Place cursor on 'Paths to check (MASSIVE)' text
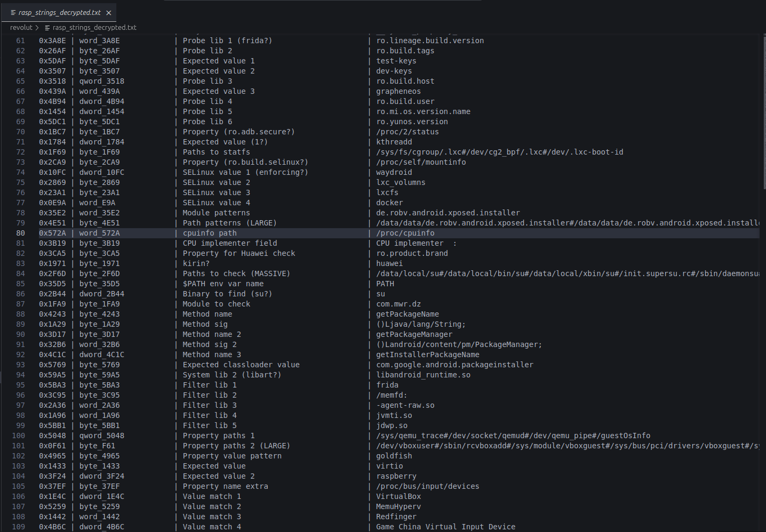This screenshot has height=532, width=766. [236, 273]
